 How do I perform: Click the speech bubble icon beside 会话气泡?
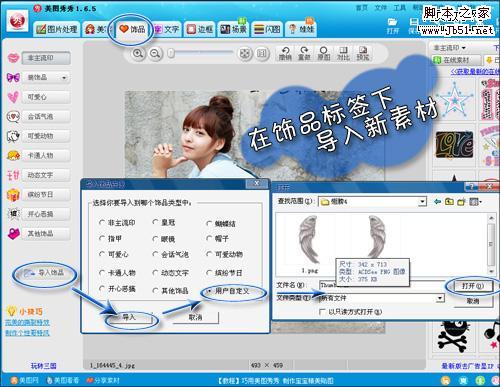(x=13, y=117)
